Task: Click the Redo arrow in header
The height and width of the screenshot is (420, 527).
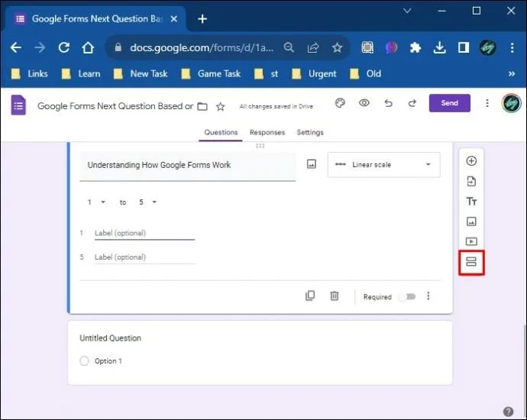Action: pos(412,103)
